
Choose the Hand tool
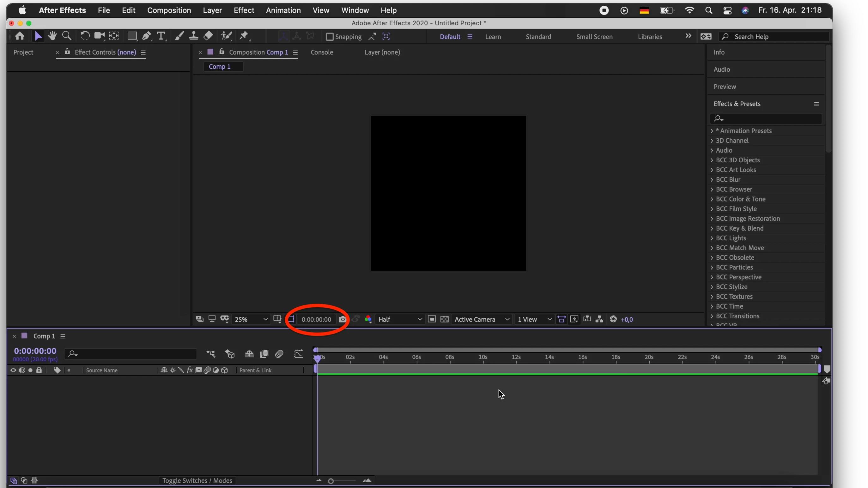pyautogui.click(x=52, y=36)
